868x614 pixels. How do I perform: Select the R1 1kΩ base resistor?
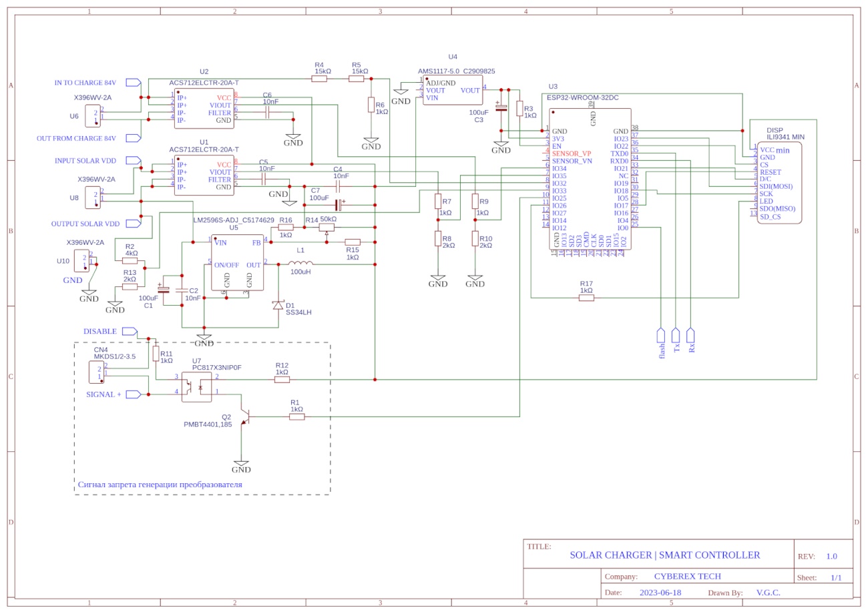[297, 416]
